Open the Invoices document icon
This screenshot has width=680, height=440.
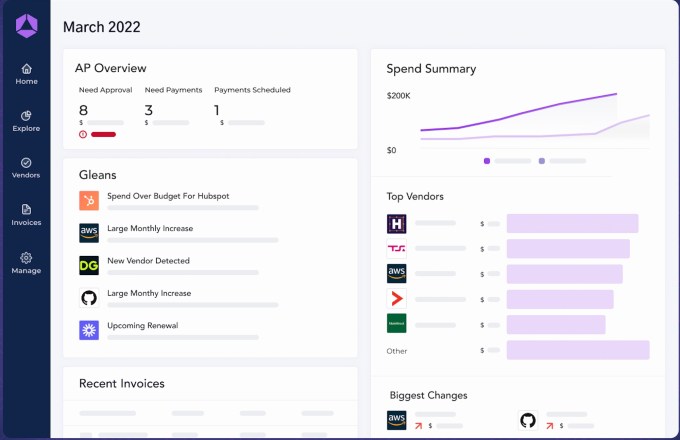pos(26,209)
